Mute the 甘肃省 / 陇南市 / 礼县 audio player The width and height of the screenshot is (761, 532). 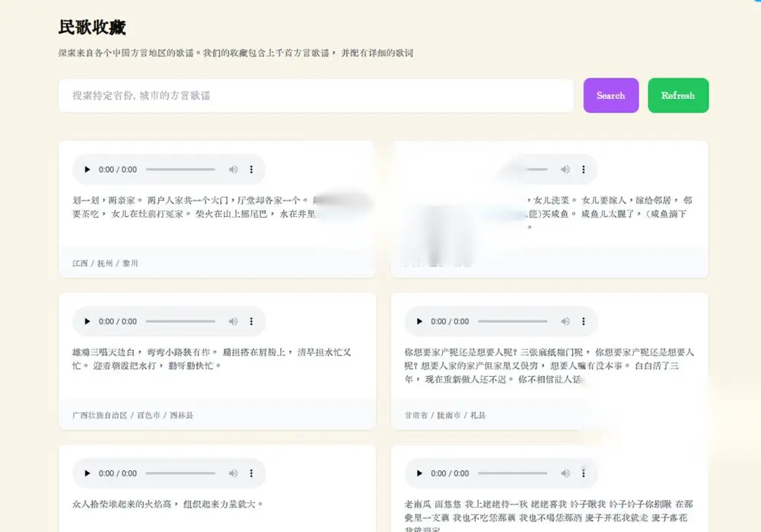pos(565,321)
